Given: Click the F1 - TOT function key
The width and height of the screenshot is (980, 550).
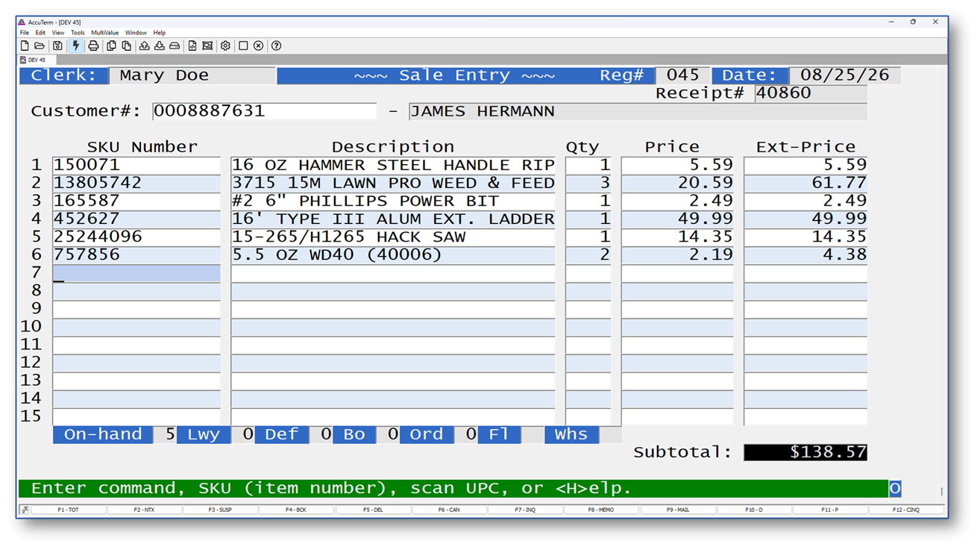Looking at the screenshot, I should point(69,510).
